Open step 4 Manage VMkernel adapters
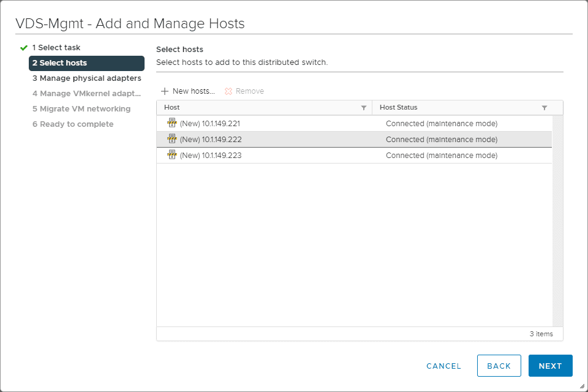Image resolution: width=588 pixels, height=392 pixels. click(x=87, y=94)
